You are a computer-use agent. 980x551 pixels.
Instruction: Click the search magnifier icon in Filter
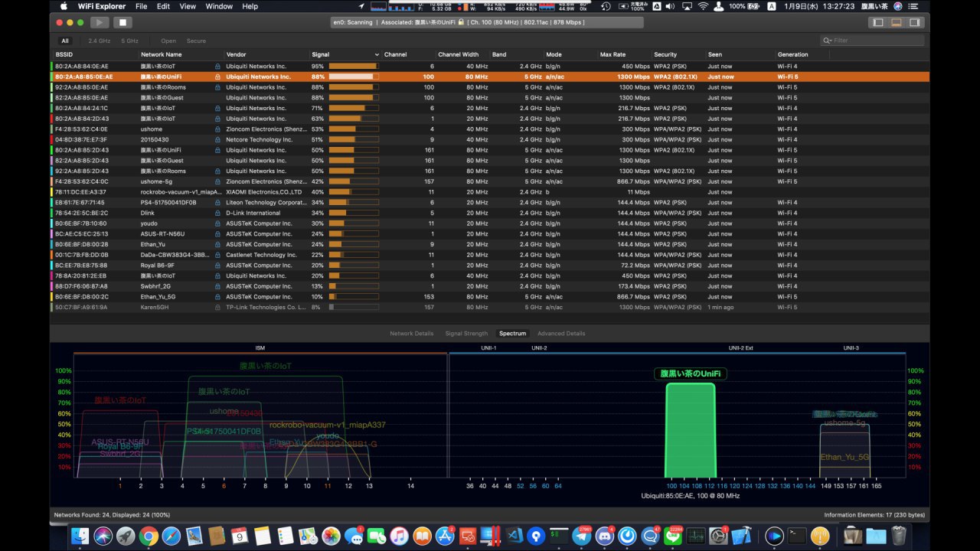pos(827,41)
